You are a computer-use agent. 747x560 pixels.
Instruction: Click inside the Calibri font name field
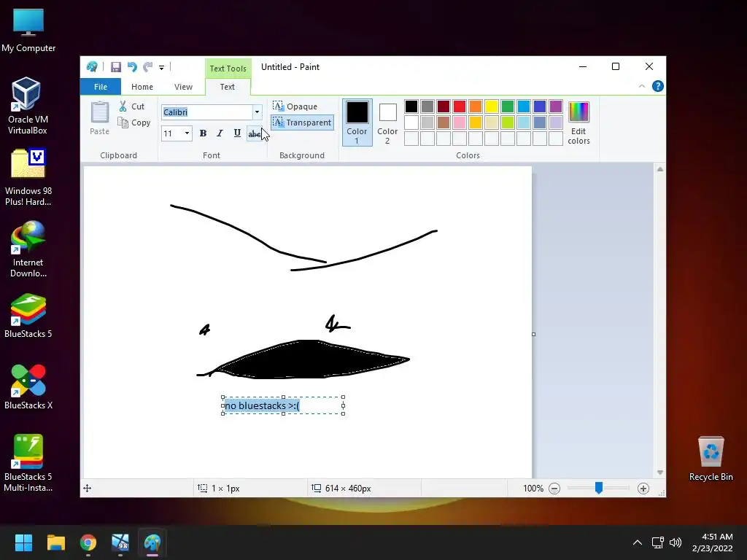pos(206,112)
